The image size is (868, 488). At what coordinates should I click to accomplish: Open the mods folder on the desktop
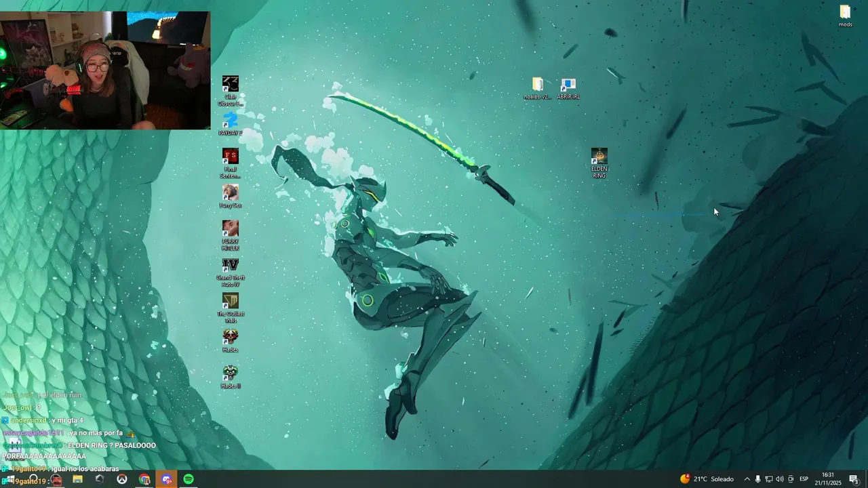(x=845, y=16)
